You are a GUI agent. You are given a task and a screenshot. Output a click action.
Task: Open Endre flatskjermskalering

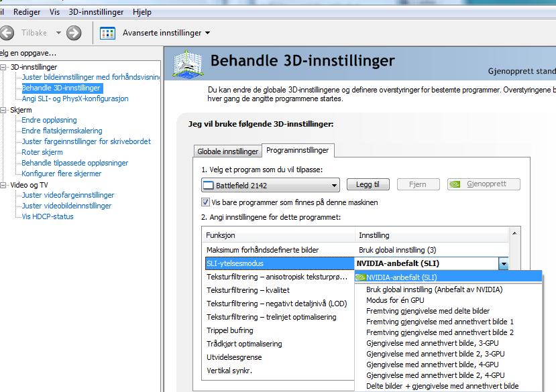[62, 131]
